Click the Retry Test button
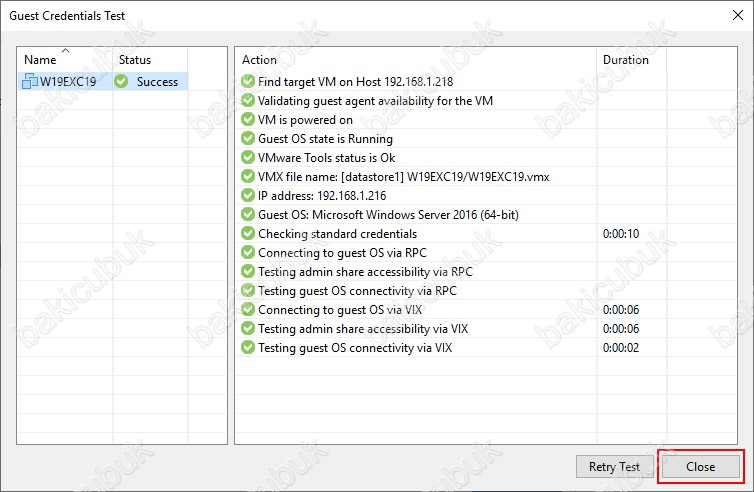754x492 pixels. 614,467
